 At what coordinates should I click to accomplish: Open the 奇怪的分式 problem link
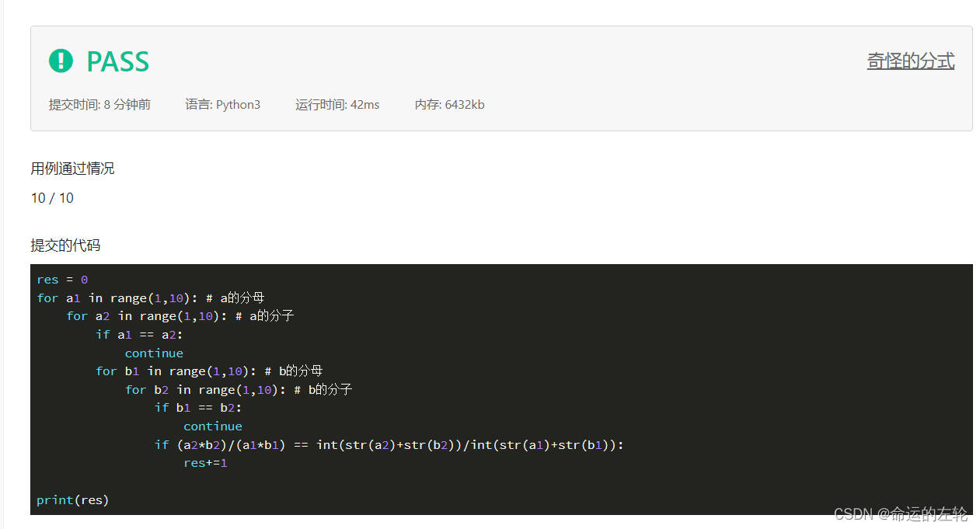(x=911, y=61)
